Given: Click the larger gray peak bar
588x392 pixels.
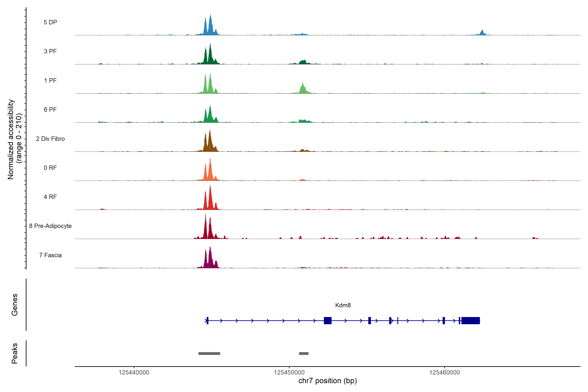Looking at the screenshot, I should tap(209, 353).
